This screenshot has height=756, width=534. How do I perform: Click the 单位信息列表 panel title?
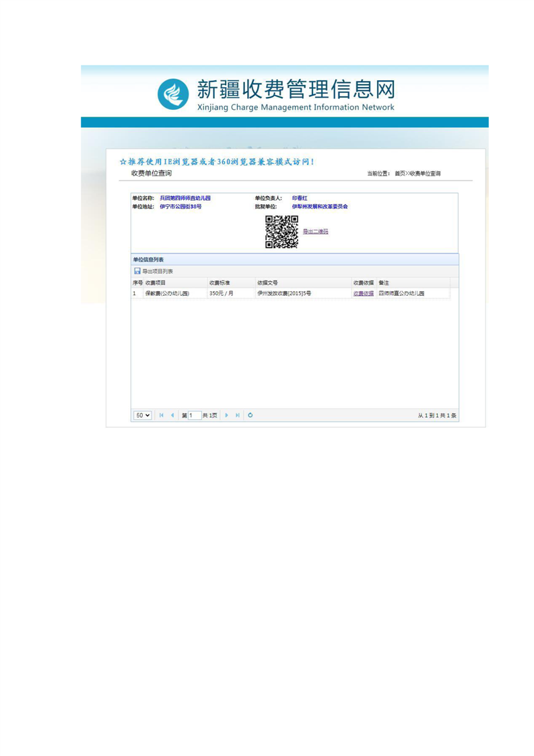tap(148, 260)
